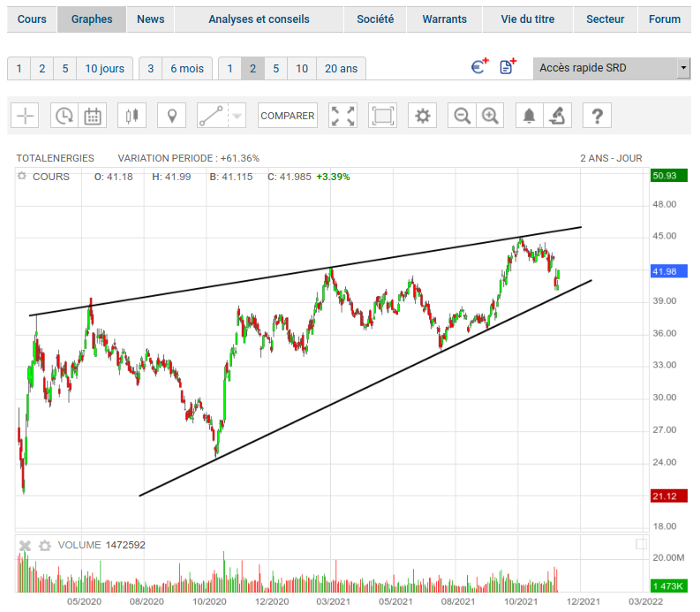The height and width of the screenshot is (612, 700).
Task: Click the location pin marker icon
Action: tap(172, 116)
